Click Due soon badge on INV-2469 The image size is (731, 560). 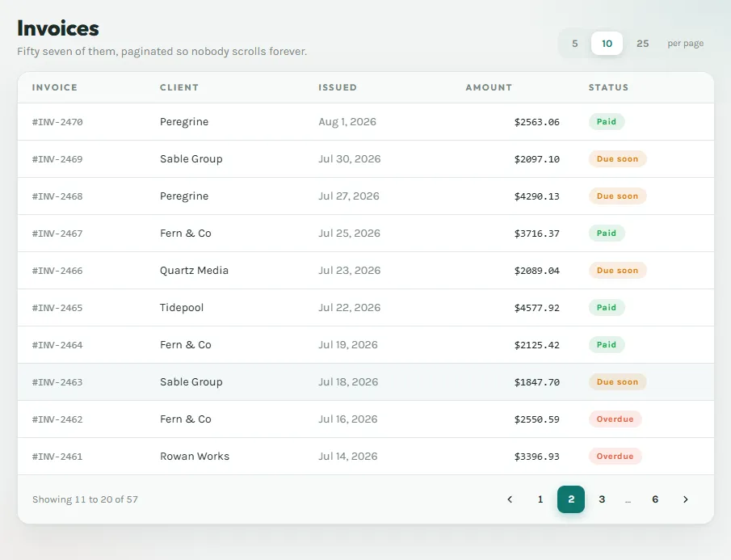(617, 159)
